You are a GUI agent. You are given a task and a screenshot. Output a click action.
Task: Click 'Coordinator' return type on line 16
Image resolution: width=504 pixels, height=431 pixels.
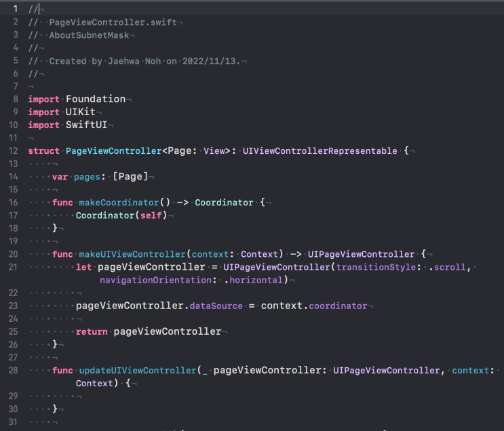(224, 203)
